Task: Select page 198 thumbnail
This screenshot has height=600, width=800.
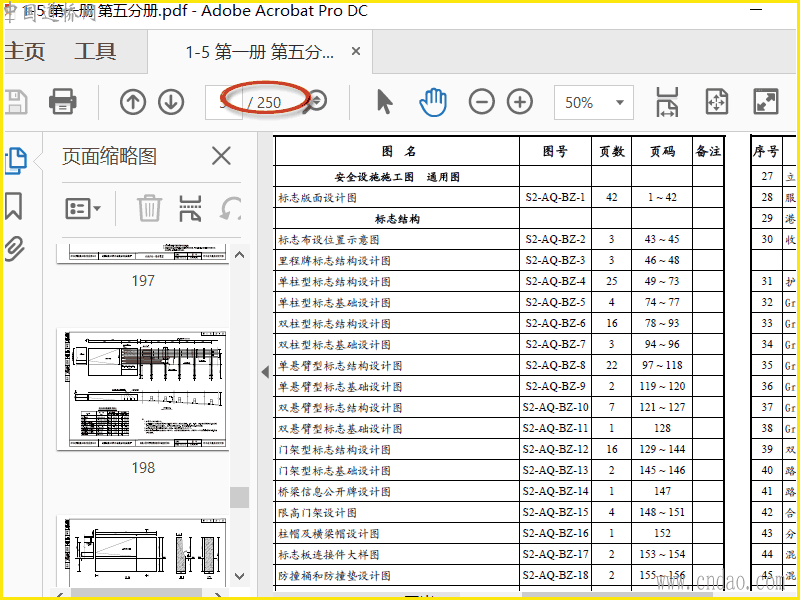Action: [143, 390]
